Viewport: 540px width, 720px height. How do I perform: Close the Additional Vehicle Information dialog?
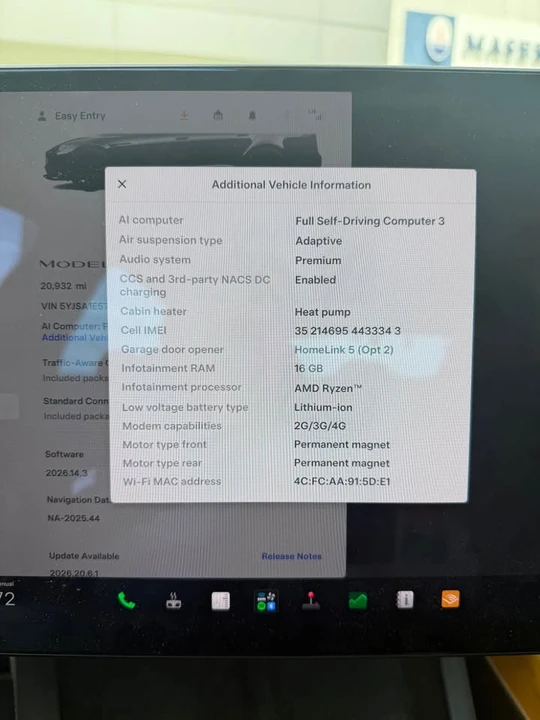pyautogui.click(x=122, y=184)
